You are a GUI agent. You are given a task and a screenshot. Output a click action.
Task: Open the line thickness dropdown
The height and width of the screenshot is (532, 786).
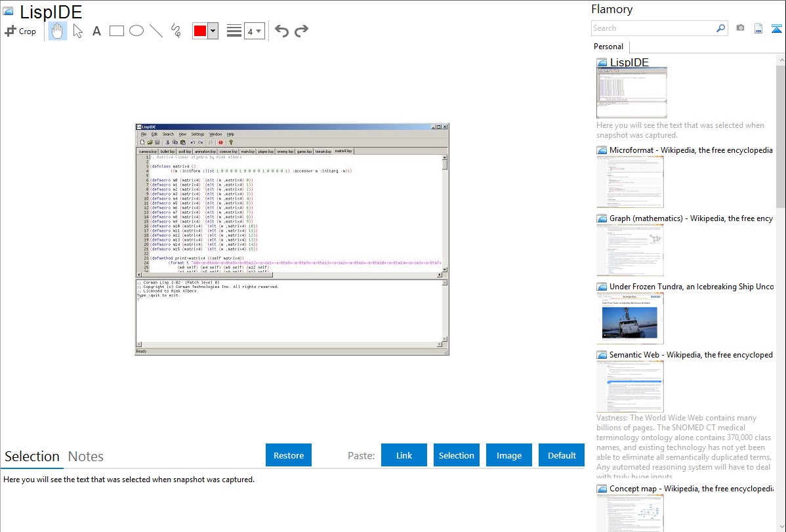tap(254, 31)
